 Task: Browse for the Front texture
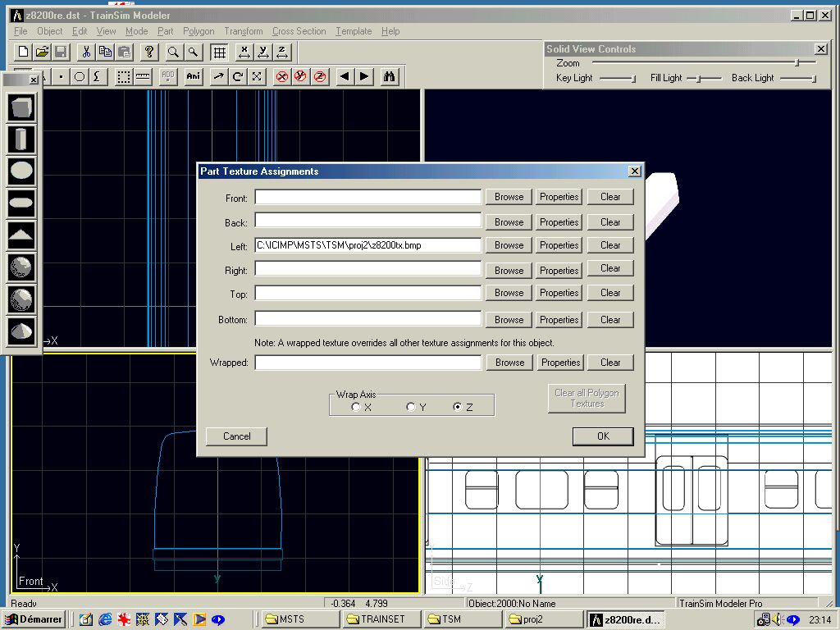pos(509,197)
